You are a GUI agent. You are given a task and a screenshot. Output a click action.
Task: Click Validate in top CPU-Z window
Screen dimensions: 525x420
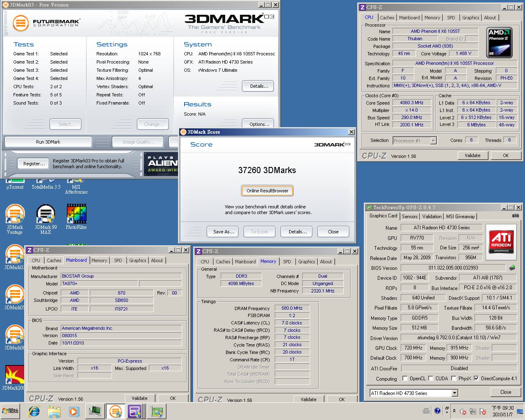pos(472,155)
